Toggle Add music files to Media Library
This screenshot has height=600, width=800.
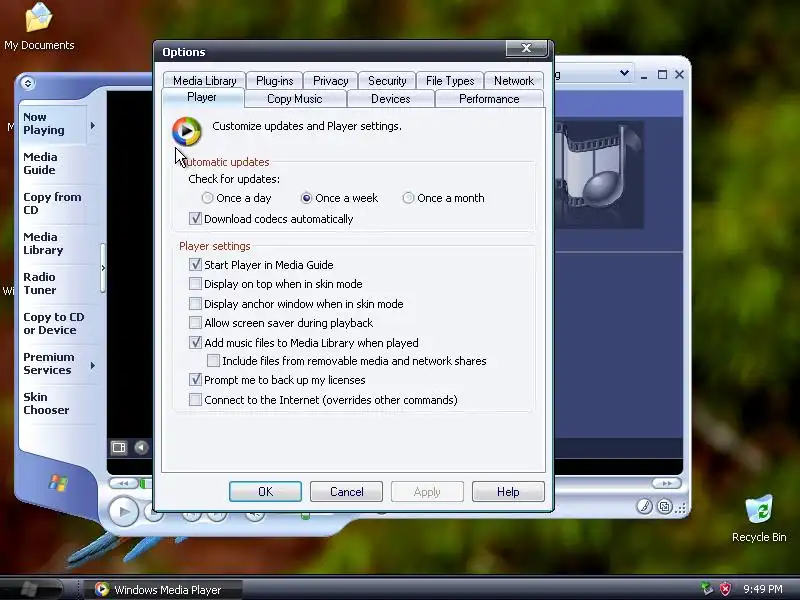click(195, 343)
